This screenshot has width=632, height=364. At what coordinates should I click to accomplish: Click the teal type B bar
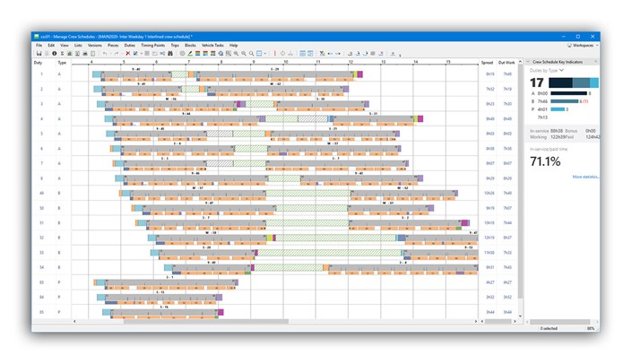click(x=564, y=101)
